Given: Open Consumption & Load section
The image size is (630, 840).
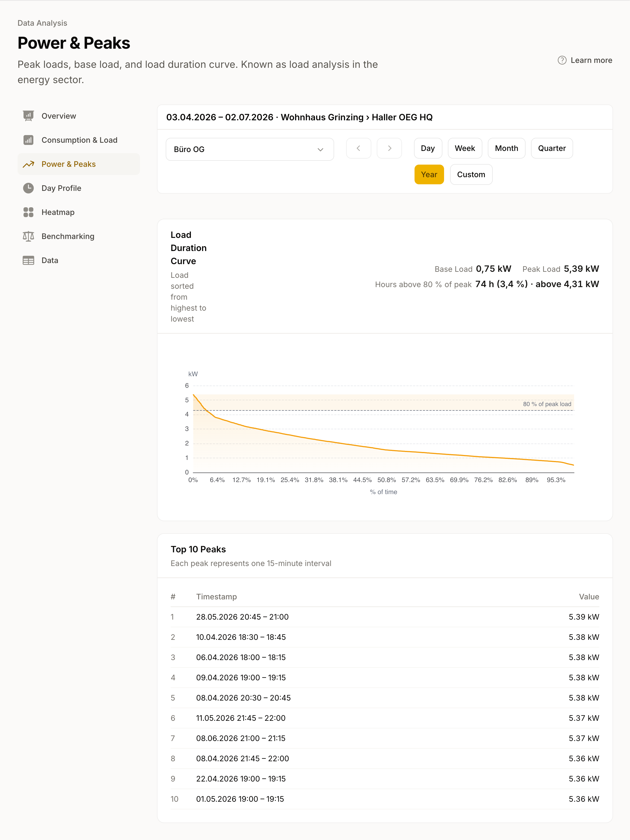Looking at the screenshot, I should pos(78,140).
